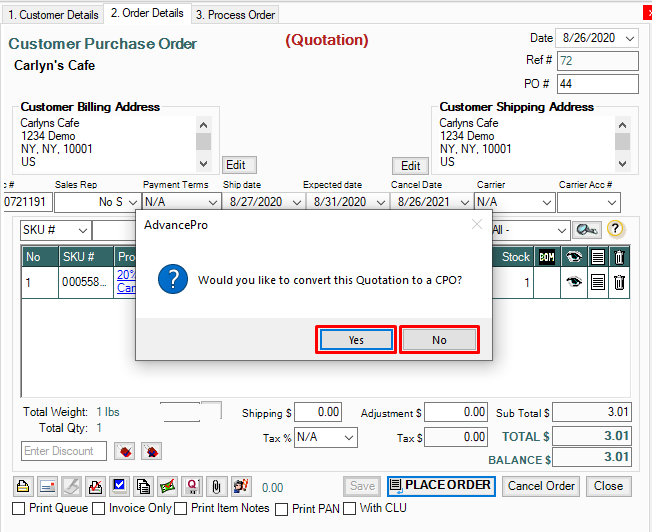Click the binoculars search icon
The image size is (652, 532).
[x=587, y=229]
